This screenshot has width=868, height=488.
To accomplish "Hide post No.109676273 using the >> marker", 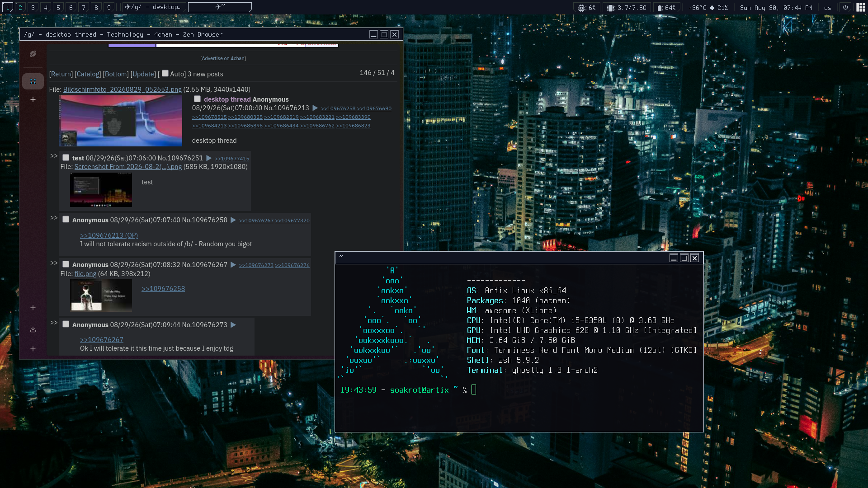I will point(54,323).
